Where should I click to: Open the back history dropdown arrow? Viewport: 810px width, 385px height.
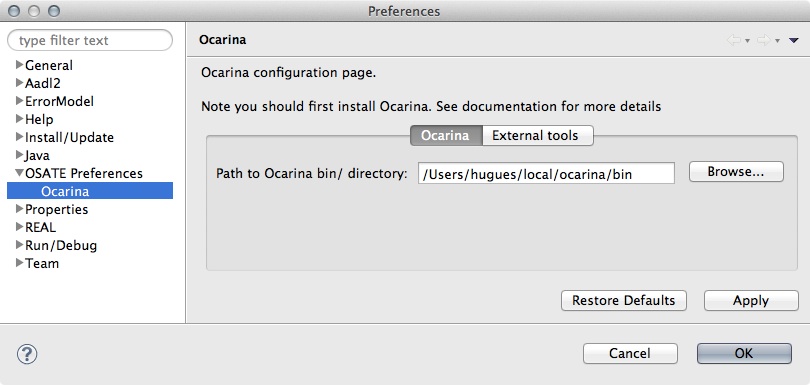[747, 41]
